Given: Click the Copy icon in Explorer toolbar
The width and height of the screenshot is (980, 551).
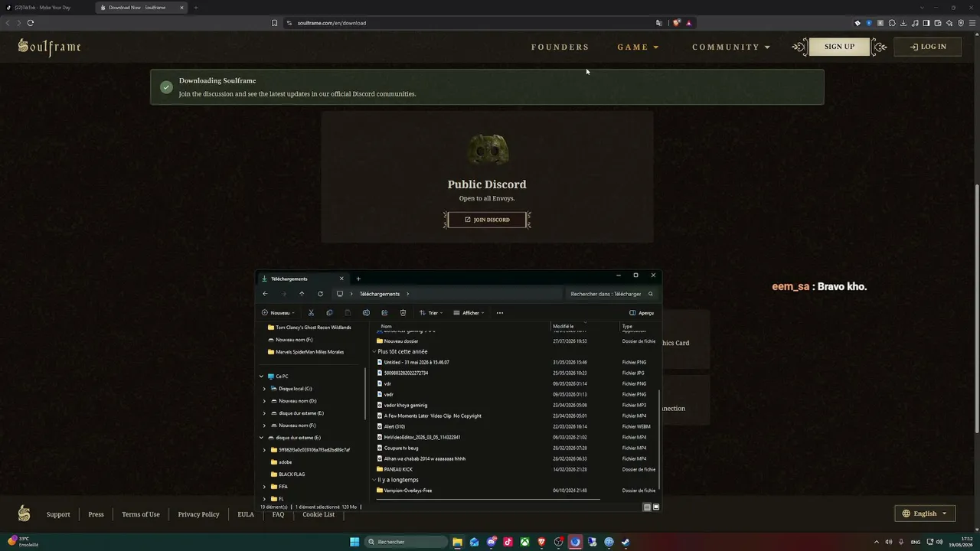Looking at the screenshot, I should (329, 313).
